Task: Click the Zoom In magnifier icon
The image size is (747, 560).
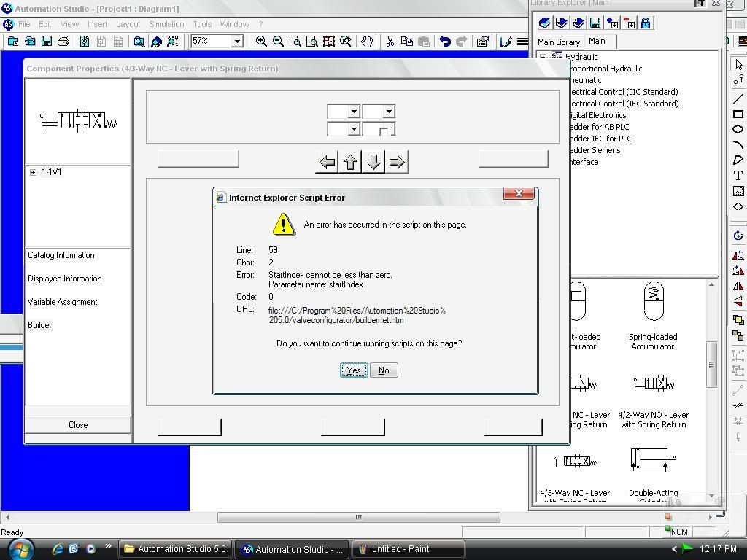Action: point(261,42)
